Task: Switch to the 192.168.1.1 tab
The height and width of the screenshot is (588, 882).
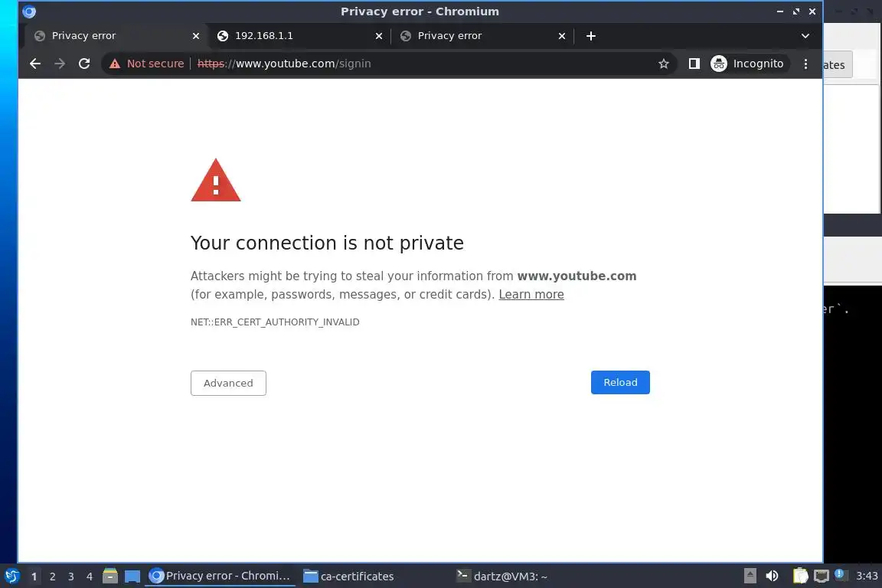Action: coord(299,36)
